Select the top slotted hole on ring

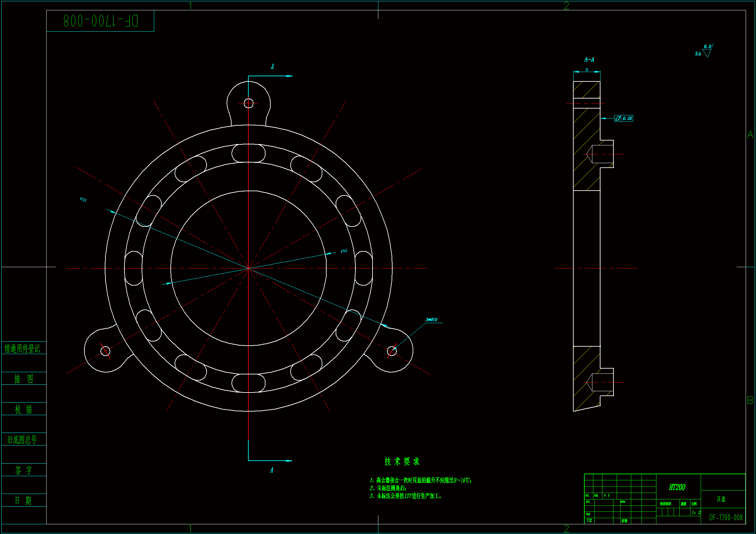point(248,153)
